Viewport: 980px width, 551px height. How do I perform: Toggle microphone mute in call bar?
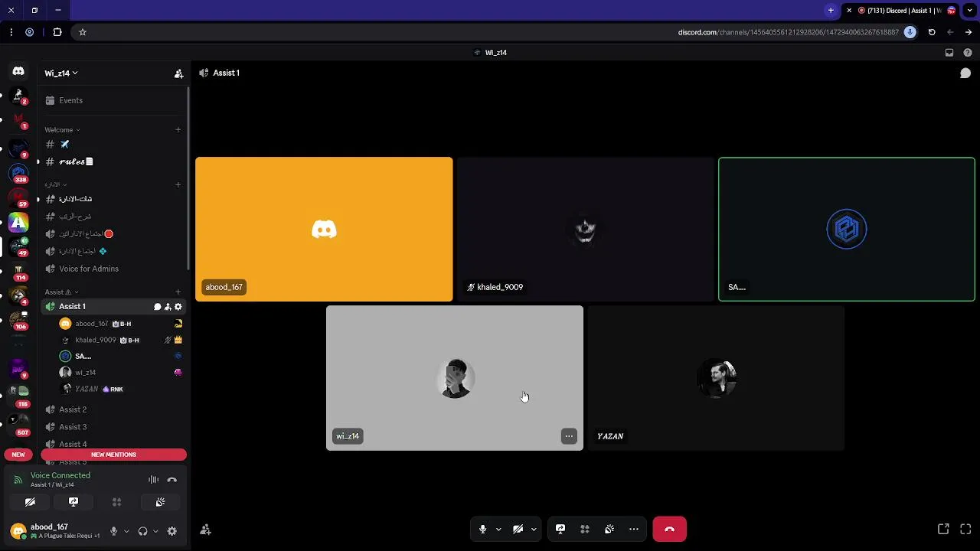pyautogui.click(x=482, y=529)
